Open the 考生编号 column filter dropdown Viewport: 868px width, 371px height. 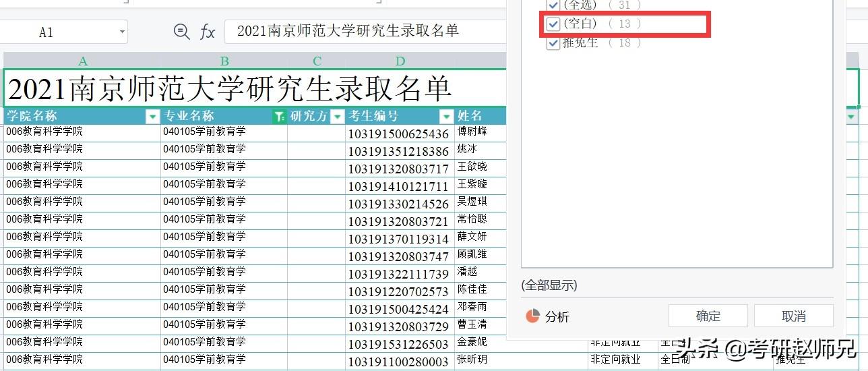pyautogui.click(x=446, y=117)
